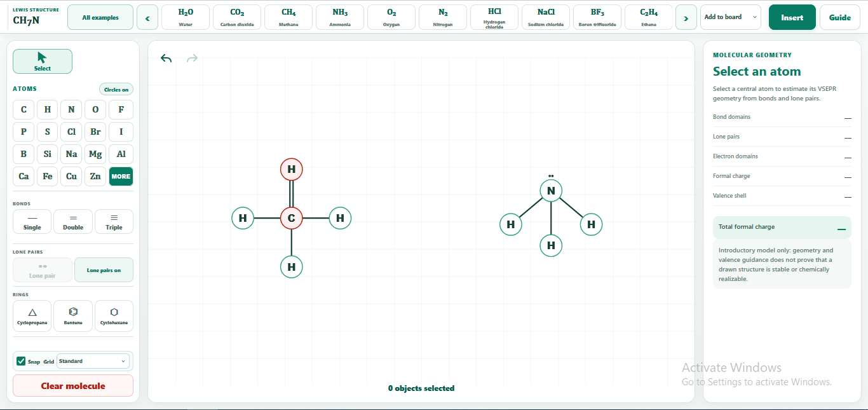Pick the Magnesium atom tool

click(95, 154)
